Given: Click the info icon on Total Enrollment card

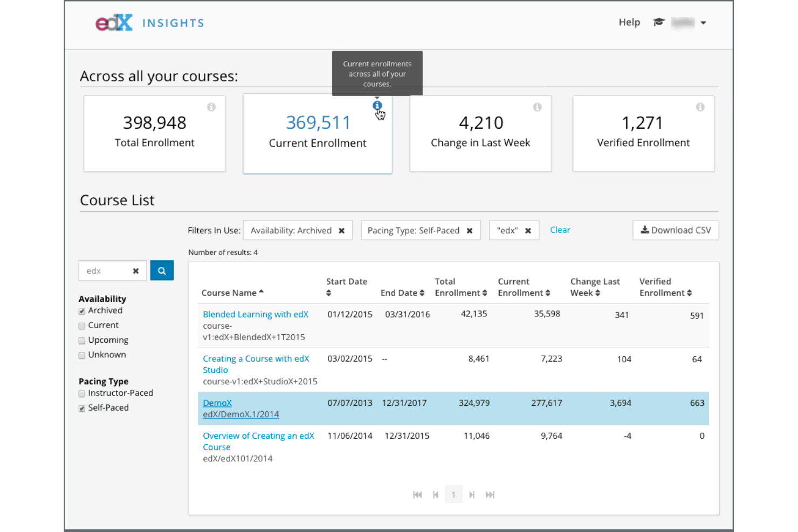Looking at the screenshot, I should click(211, 107).
